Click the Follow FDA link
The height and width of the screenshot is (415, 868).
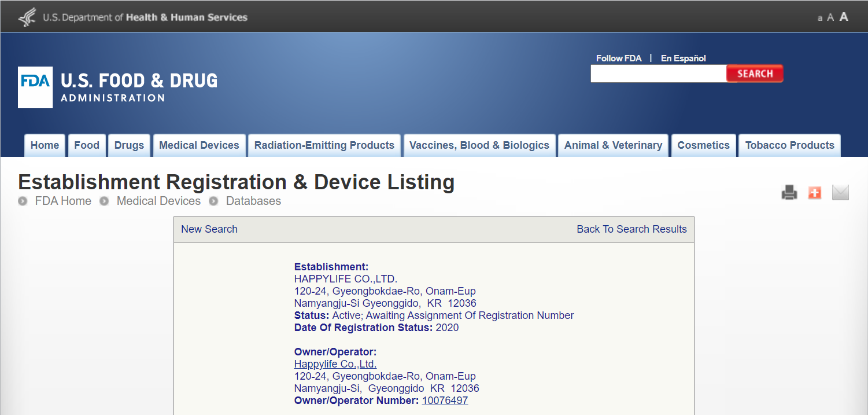pos(618,58)
